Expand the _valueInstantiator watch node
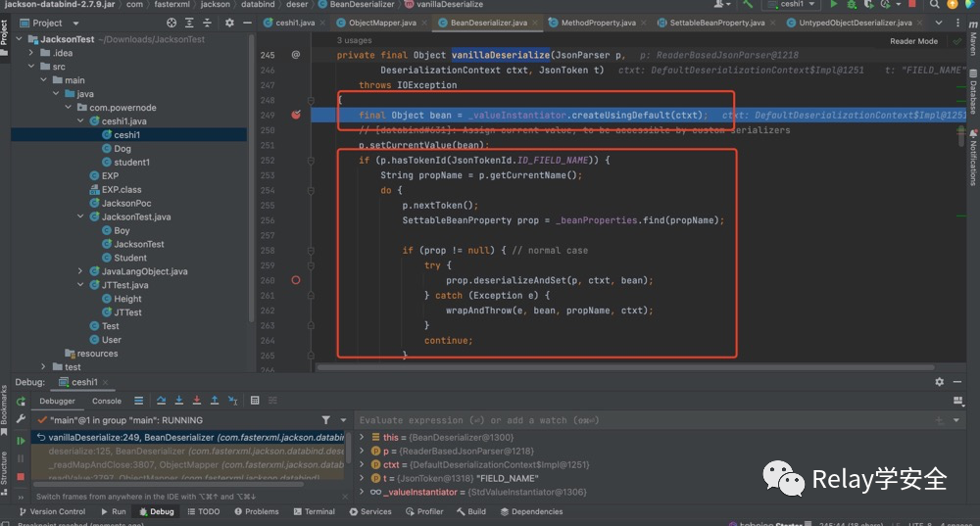The image size is (980, 526). (362, 492)
